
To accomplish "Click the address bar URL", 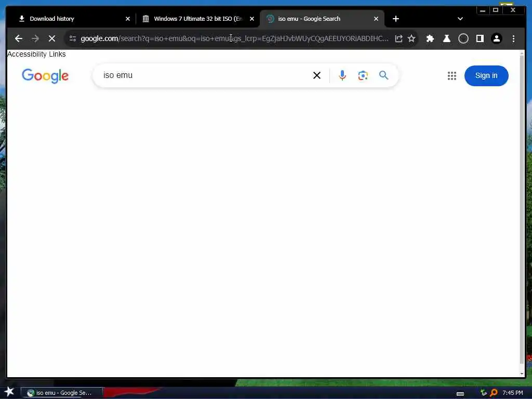I will pos(234,38).
